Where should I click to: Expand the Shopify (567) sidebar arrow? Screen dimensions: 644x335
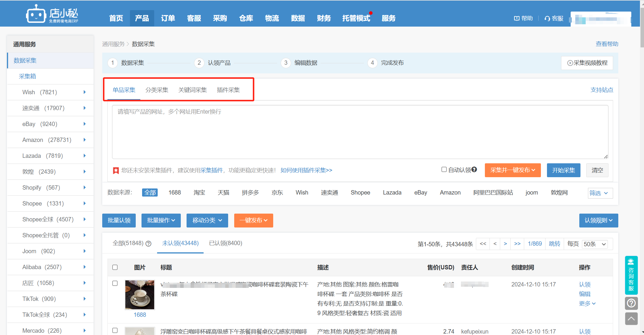(85, 188)
